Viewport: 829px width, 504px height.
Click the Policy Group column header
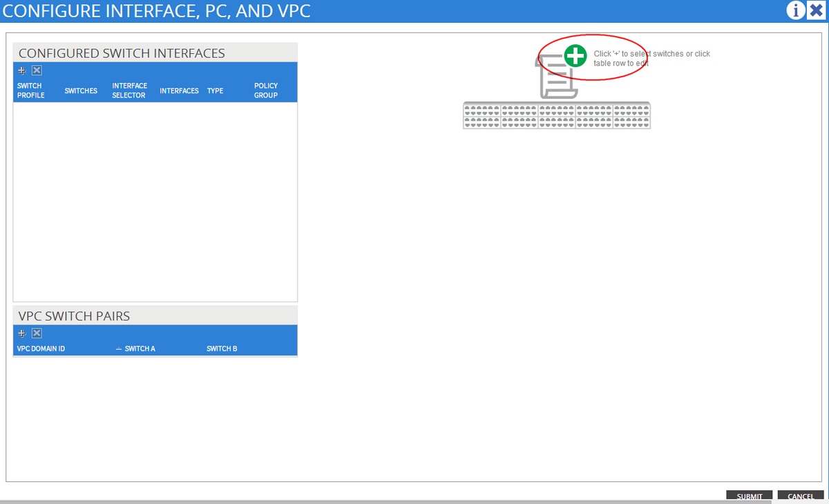point(266,90)
